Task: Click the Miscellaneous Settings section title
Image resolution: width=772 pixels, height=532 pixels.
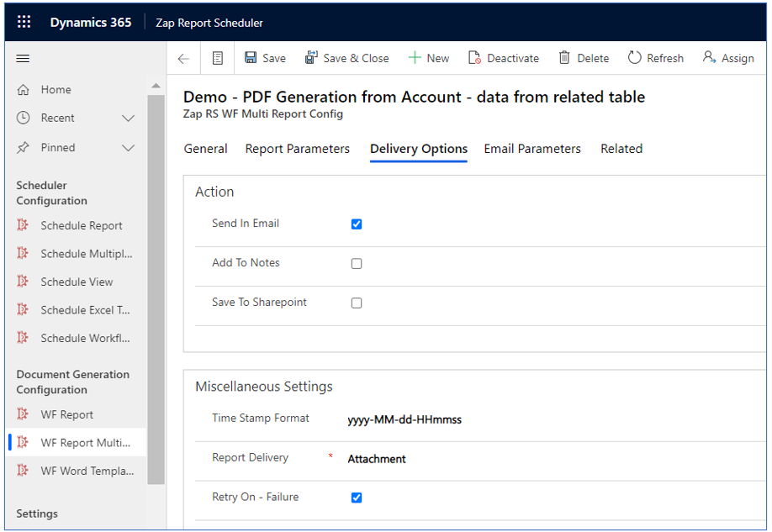Action: [264, 387]
